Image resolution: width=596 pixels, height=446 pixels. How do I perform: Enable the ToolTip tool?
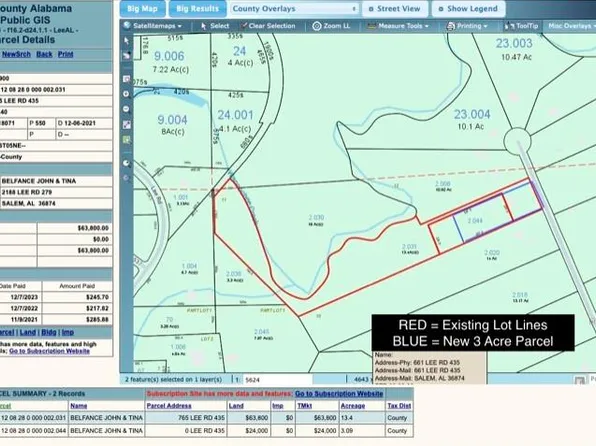click(x=521, y=26)
